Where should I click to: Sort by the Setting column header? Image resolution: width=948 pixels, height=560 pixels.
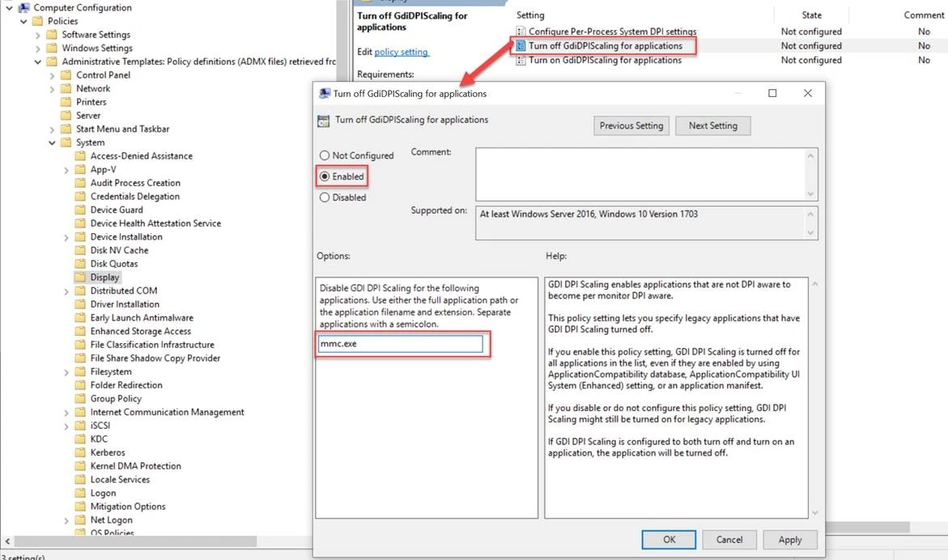tap(531, 15)
